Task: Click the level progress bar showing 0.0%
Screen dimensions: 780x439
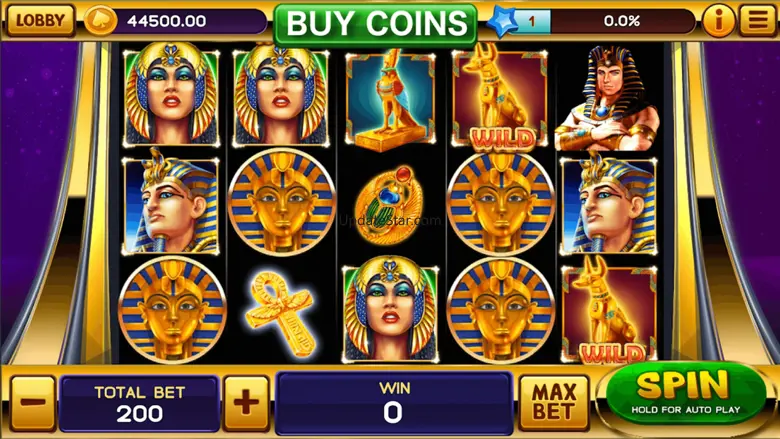Action: pos(606,21)
